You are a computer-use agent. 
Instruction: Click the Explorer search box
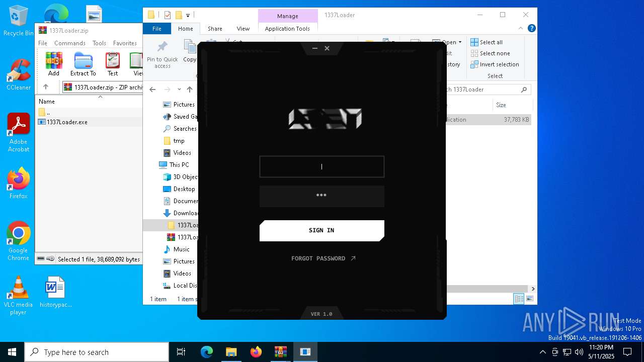click(x=488, y=89)
